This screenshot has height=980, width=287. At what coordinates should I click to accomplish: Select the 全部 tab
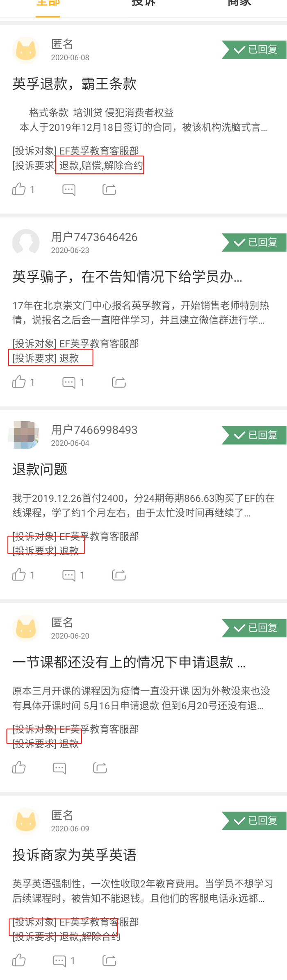(x=48, y=3)
